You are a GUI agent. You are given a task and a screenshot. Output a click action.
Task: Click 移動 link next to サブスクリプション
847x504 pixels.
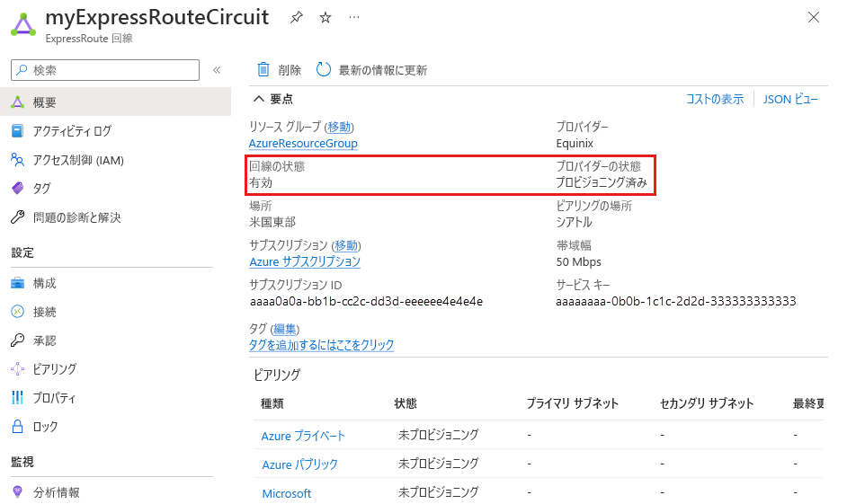pos(346,245)
